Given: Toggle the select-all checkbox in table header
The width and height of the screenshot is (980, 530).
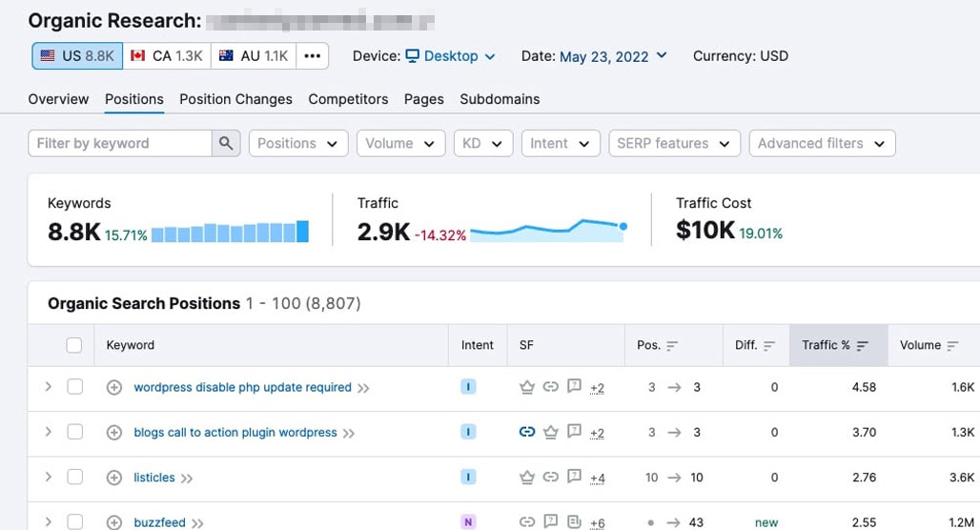Looking at the screenshot, I should coord(73,345).
